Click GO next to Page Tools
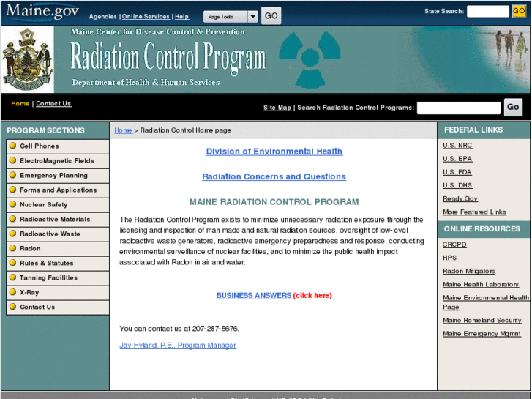Image resolution: width=532 pixels, height=399 pixels. pos(271,16)
